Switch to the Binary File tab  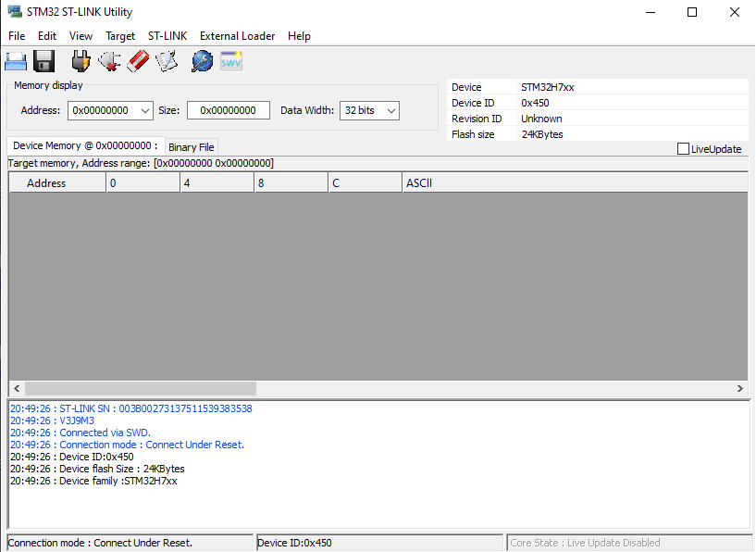tap(192, 147)
